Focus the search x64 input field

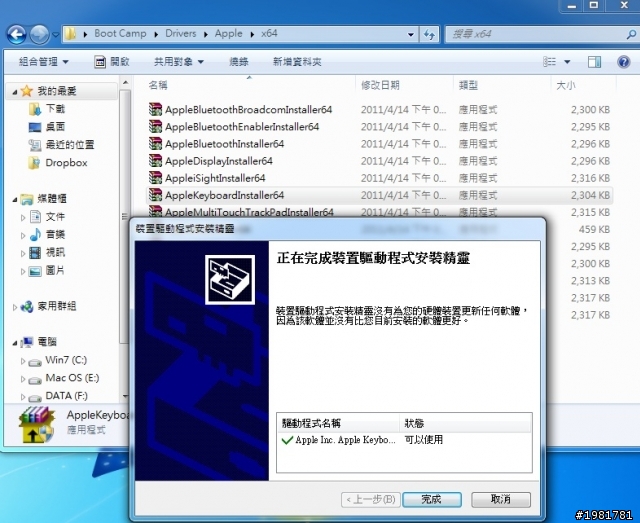point(535,34)
